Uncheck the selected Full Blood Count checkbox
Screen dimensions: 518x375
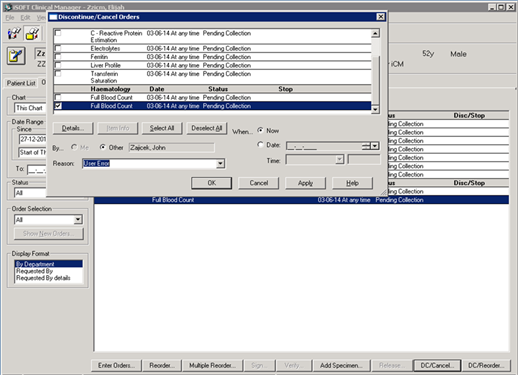(58, 106)
